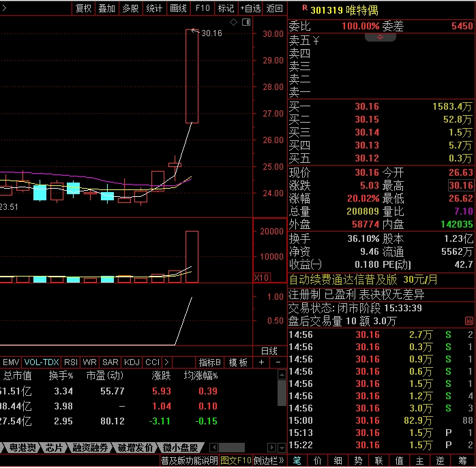Switch to the 细 tab
Screen dimensions: 476x468
click(338, 461)
